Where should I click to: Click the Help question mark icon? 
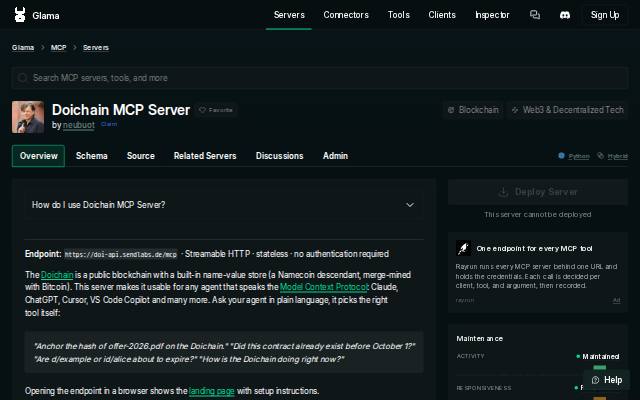pos(595,380)
